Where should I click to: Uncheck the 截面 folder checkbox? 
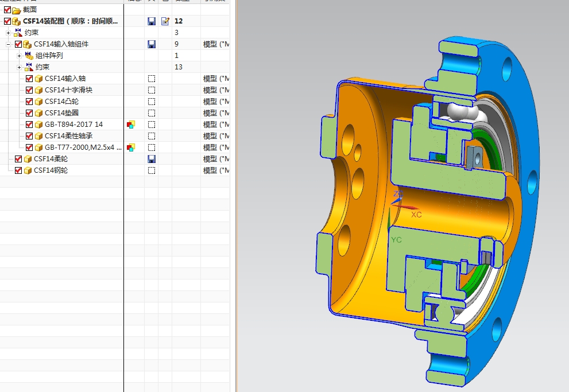7,10
